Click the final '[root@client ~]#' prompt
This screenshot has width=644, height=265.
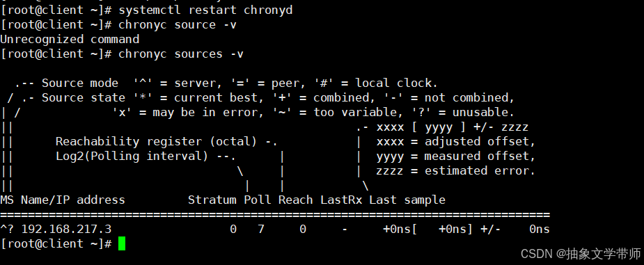click(56, 243)
